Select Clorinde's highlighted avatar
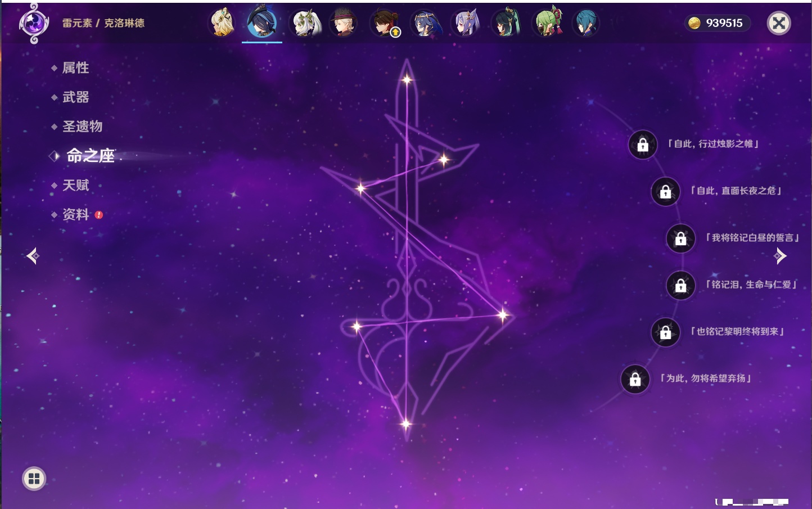This screenshot has width=812, height=509. coord(262,22)
